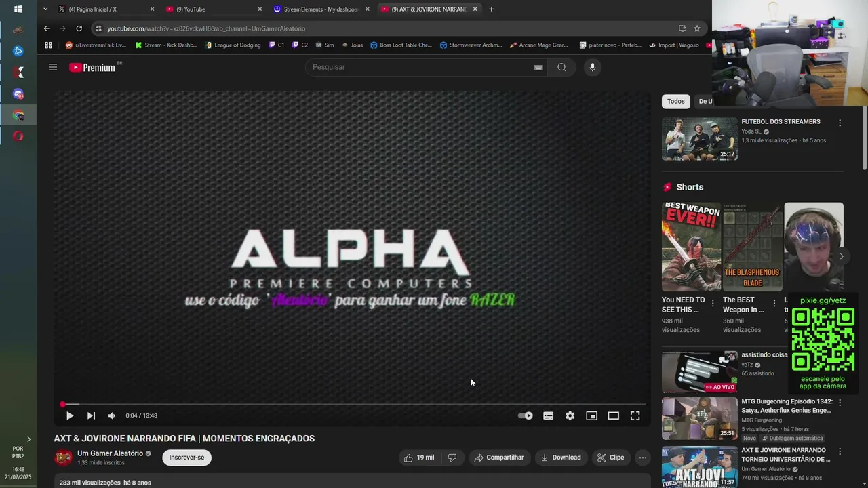868x488 pixels.
Task: Click the Download button
Action: click(561, 457)
